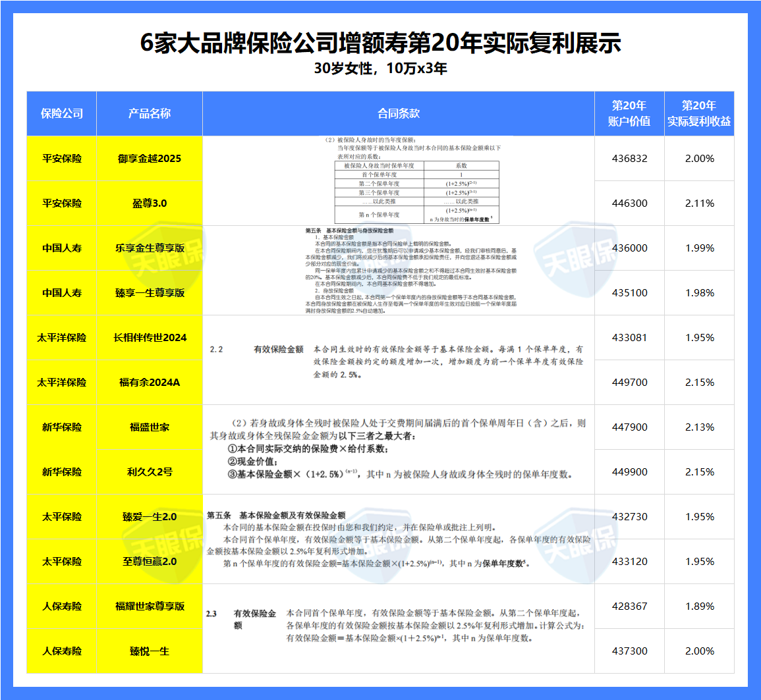
Task: Click the 至尊恒嘉2.0 cell
Action: (x=149, y=562)
